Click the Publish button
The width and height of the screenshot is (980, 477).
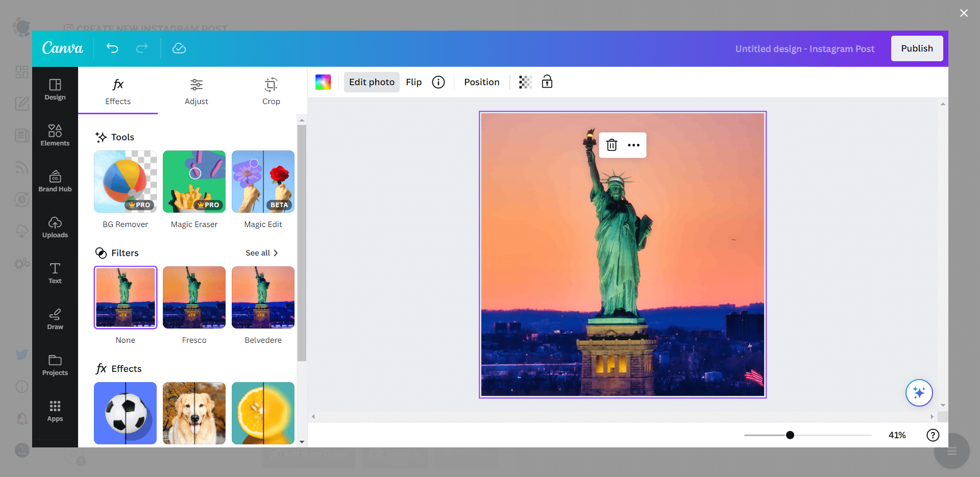tap(917, 48)
